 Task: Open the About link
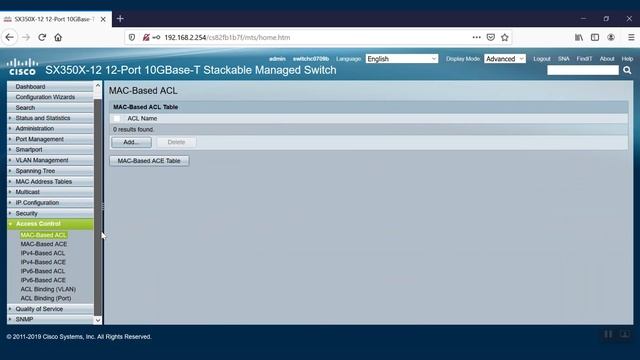[607, 59]
